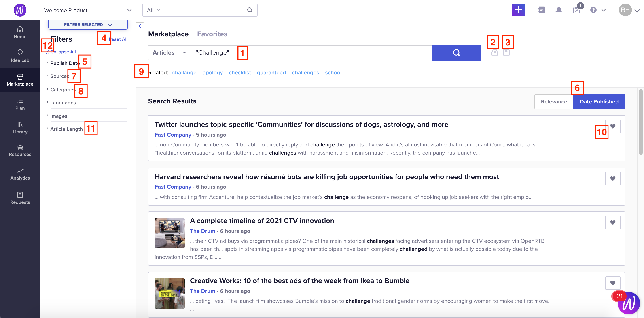Sort results by Date Published
644x318 pixels.
click(x=599, y=102)
